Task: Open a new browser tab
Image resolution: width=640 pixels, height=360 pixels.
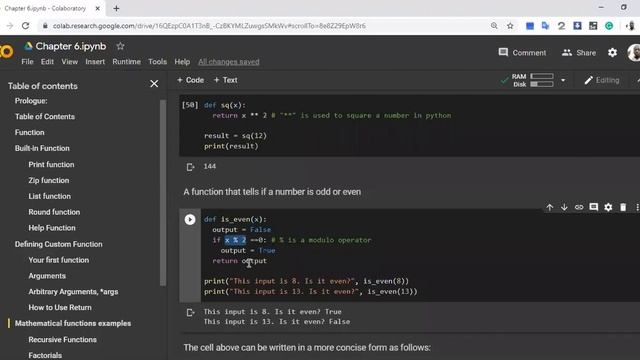Action: click(x=116, y=8)
